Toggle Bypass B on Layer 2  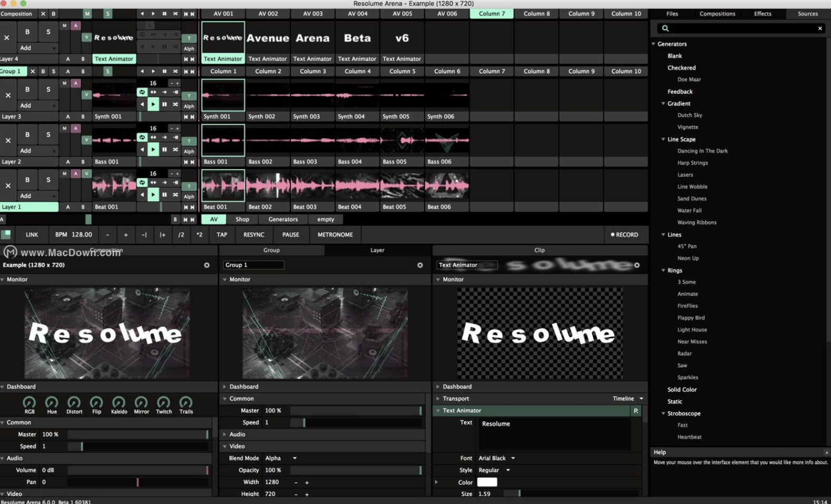tap(27, 135)
